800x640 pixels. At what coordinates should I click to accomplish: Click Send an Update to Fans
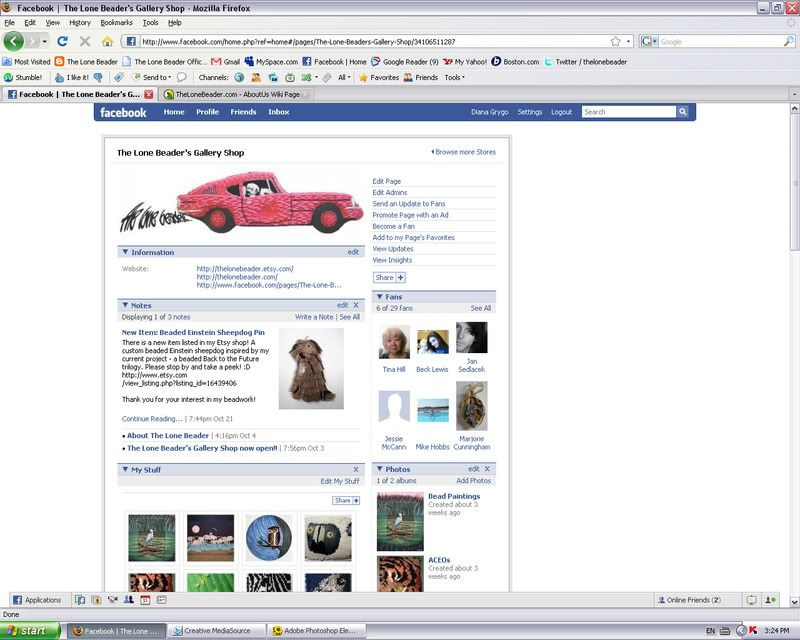coord(409,204)
